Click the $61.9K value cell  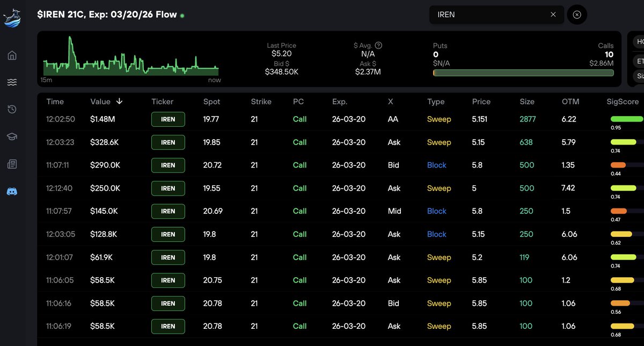[101, 257]
